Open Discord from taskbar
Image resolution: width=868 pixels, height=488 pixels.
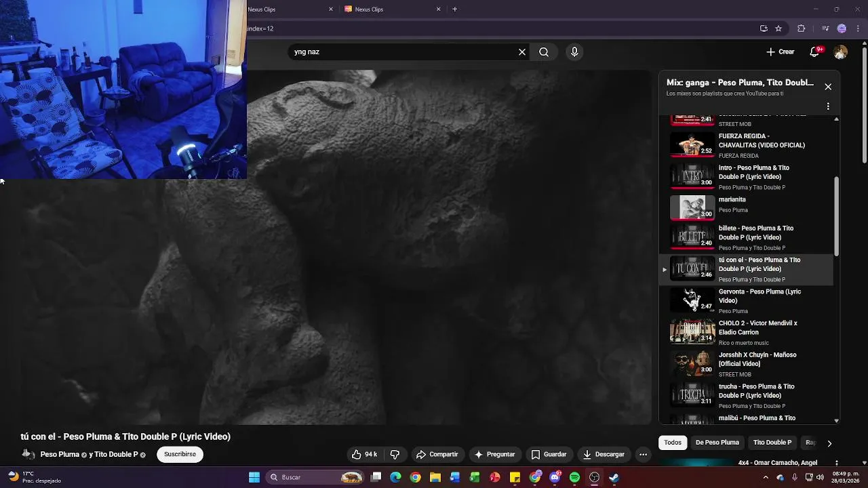point(555,477)
